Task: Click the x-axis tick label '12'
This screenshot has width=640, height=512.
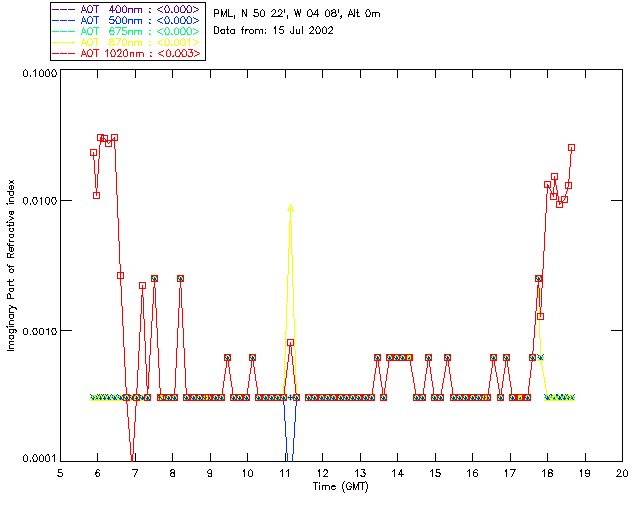Action: point(322,473)
